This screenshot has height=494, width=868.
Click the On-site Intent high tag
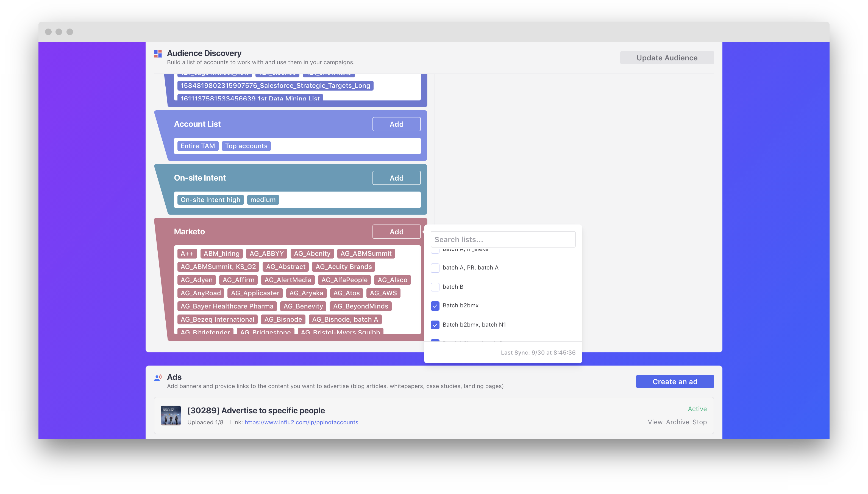[210, 200]
